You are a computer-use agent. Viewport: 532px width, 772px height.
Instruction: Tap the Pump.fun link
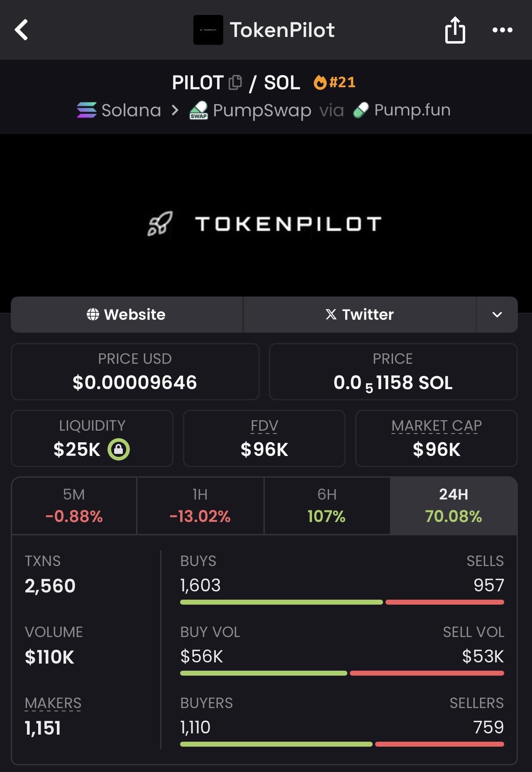(x=412, y=110)
